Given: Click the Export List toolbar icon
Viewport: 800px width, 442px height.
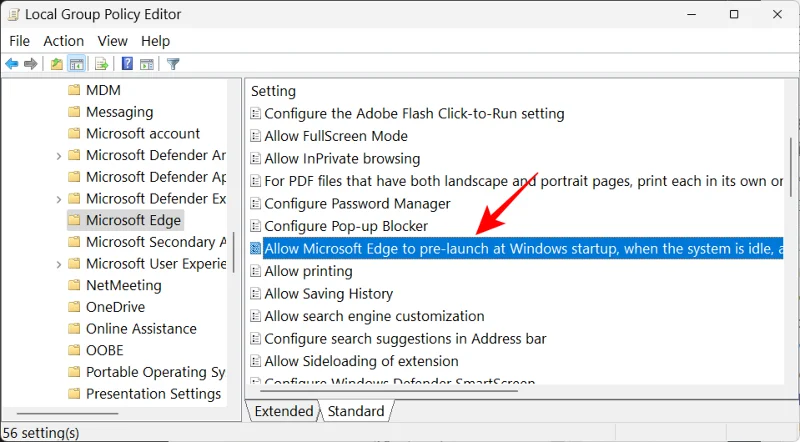Looking at the screenshot, I should coord(102,64).
